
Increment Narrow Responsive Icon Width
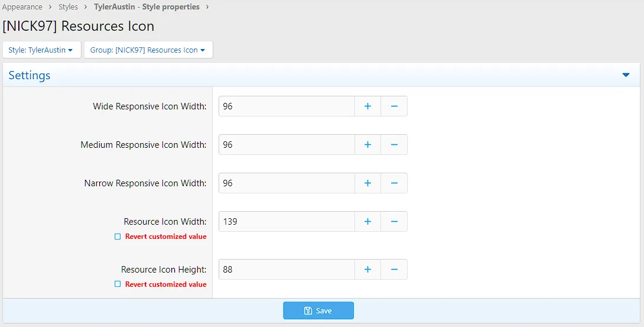click(x=367, y=183)
